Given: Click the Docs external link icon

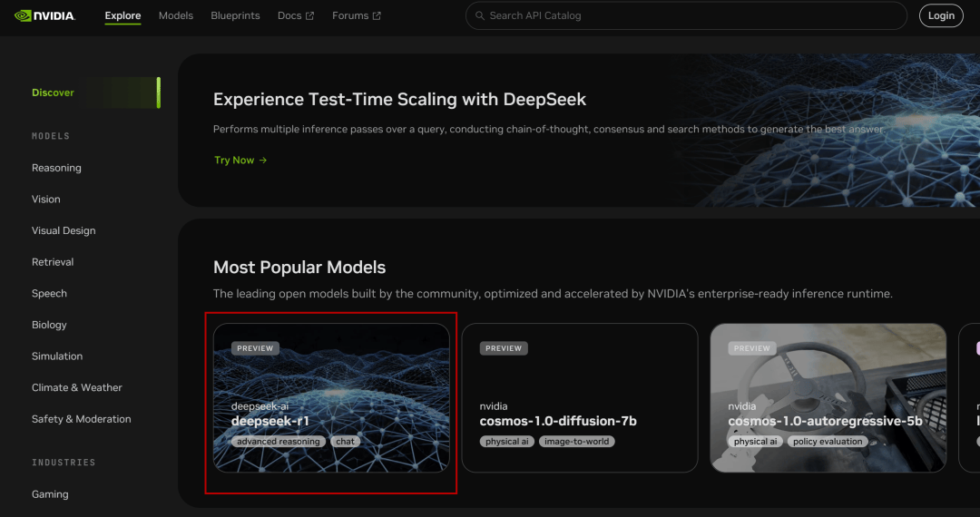Looking at the screenshot, I should [310, 15].
